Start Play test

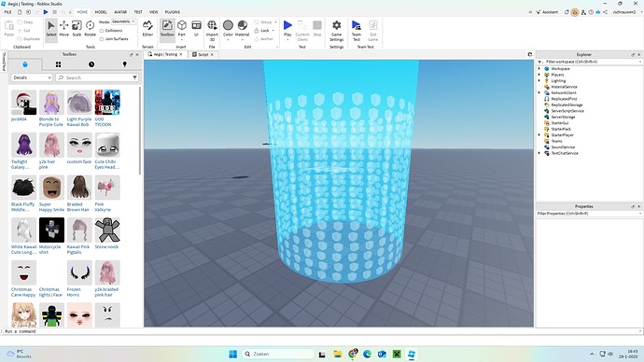287,30
